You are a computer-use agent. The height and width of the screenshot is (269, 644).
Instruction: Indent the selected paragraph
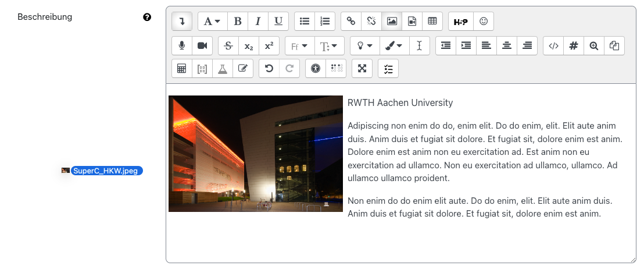click(x=466, y=45)
